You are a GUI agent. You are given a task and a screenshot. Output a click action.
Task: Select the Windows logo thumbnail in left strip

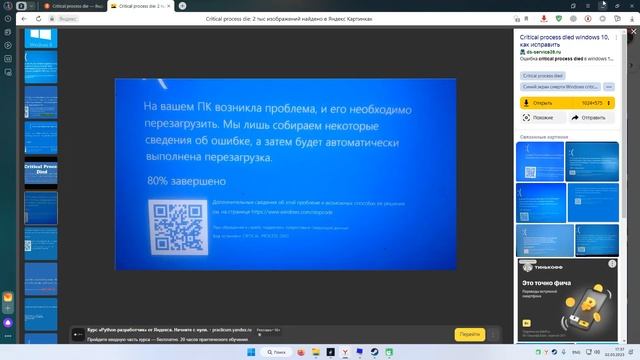tap(41, 38)
